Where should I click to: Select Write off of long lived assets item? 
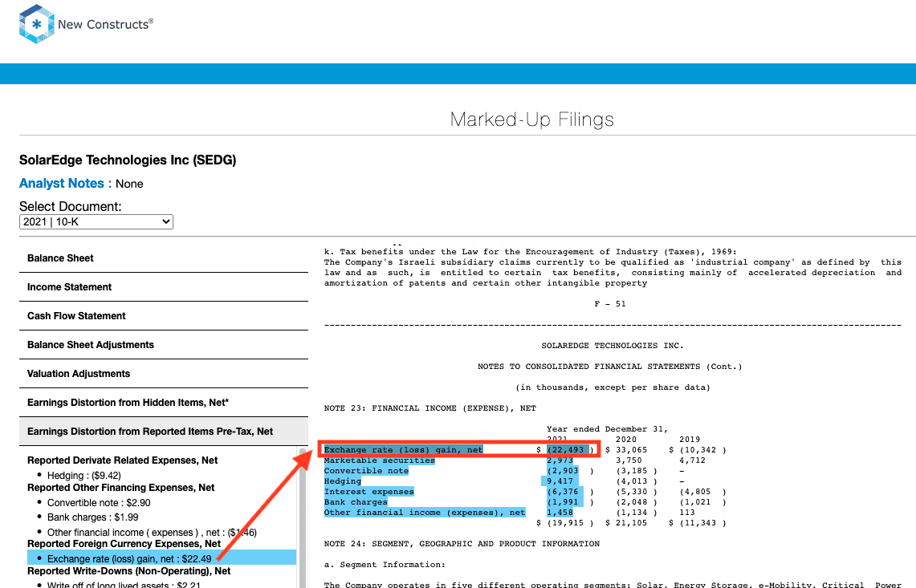[124, 585]
